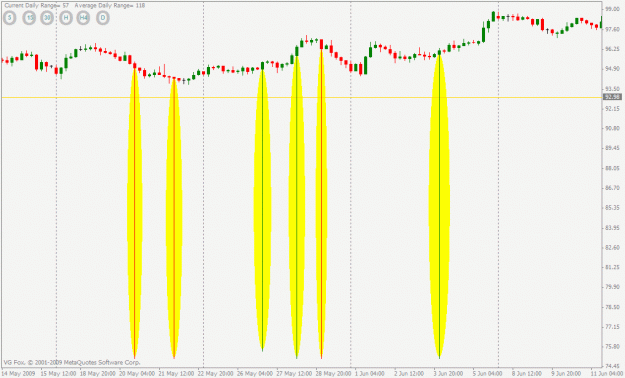Select the yellow ellipse at 20 May 04:00
Screen dimensions: 625x378
(x=135, y=211)
